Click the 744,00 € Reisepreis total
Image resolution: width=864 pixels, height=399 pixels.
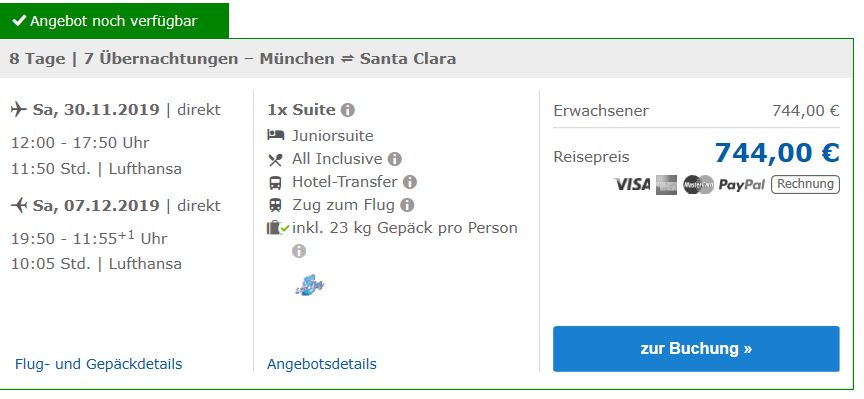(x=777, y=153)
